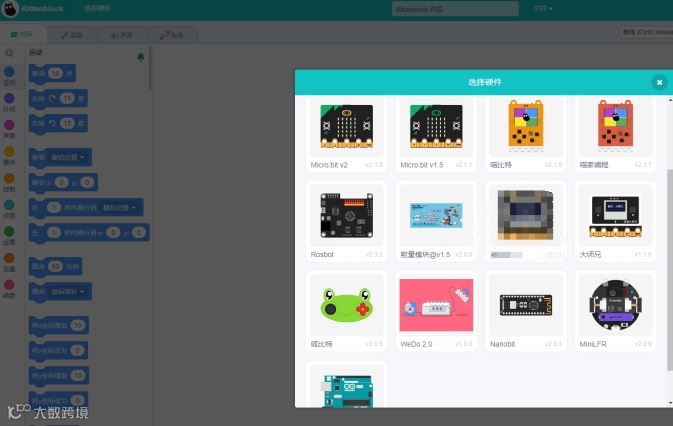Click the pixelated hardware card beside 能量模块

click(x=526, y=221)
